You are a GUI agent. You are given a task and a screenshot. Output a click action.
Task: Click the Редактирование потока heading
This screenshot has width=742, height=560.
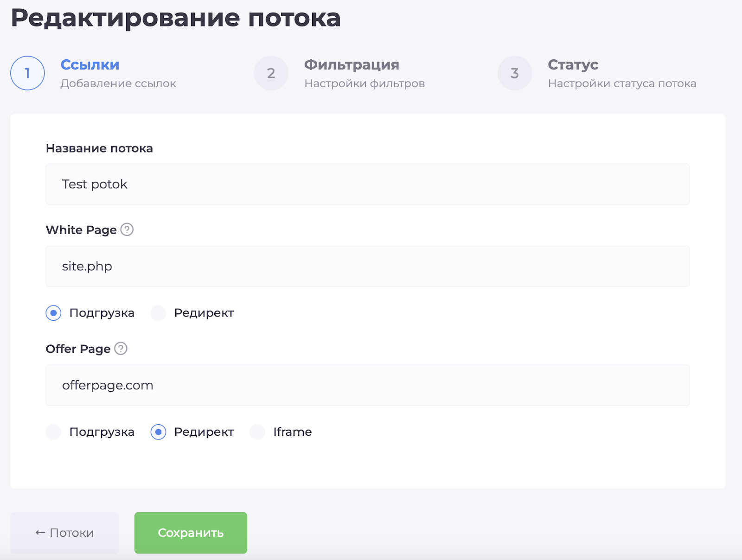click(176, 19)
